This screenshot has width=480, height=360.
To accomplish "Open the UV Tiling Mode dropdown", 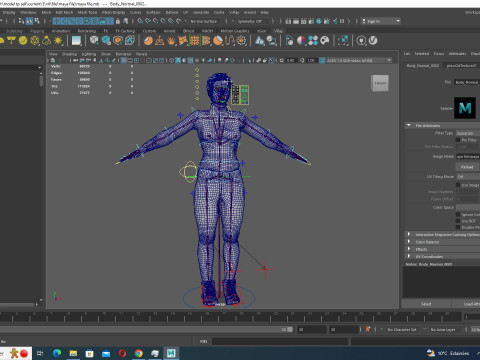I will (x=468, y=176).
